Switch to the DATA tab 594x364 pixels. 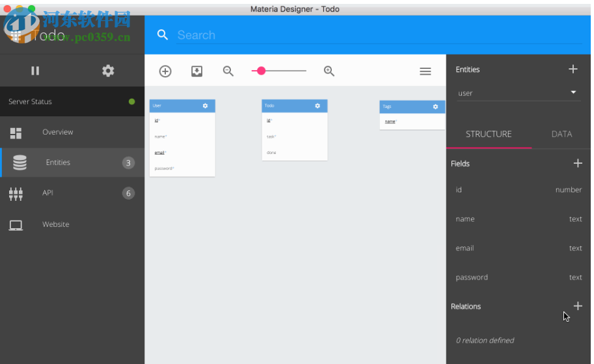coord(561,134)
